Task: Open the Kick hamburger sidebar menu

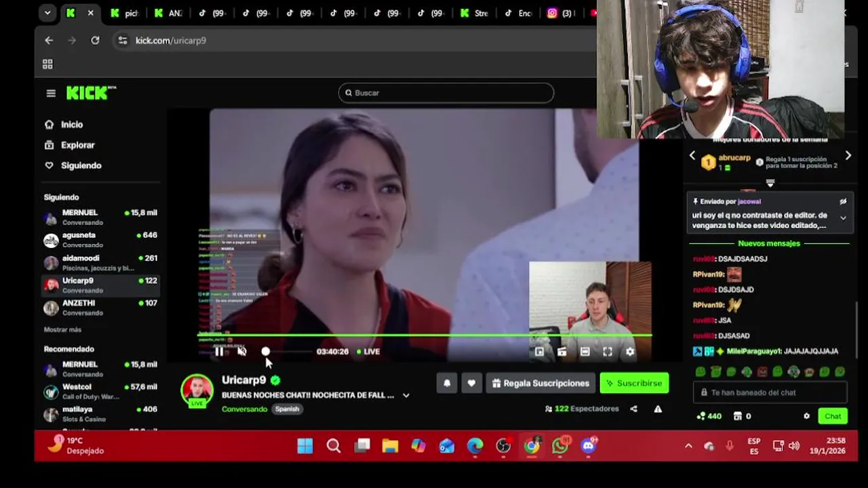Action: click(x=51, y=94)
